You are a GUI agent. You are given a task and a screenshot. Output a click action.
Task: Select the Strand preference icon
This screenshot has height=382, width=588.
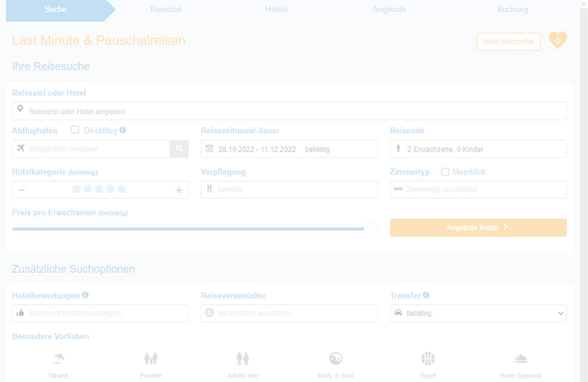[58, 359]
